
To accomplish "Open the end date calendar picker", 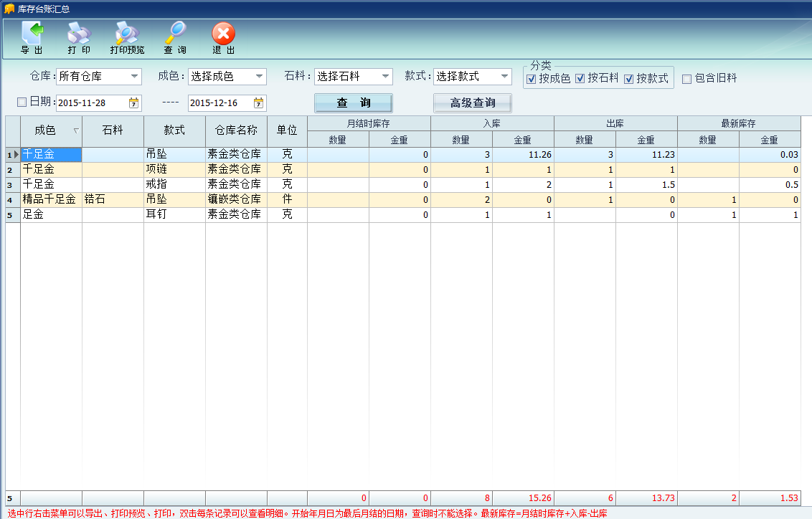I will (x=258, y=103).
